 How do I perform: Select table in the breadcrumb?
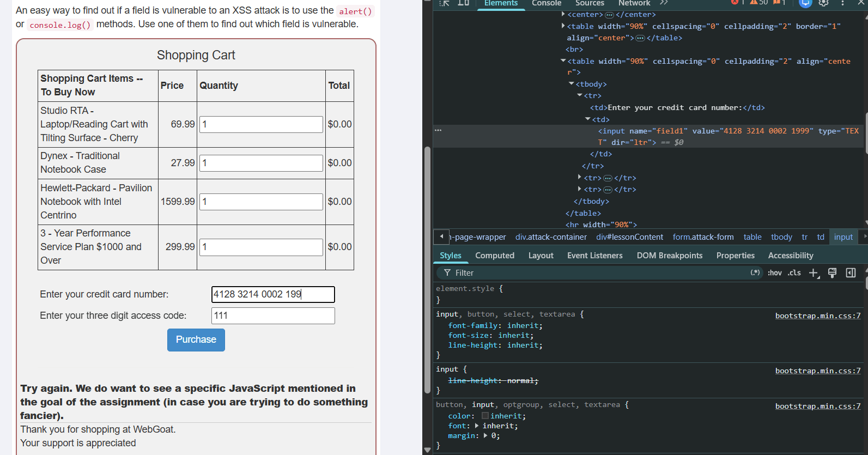click(752, 237)
